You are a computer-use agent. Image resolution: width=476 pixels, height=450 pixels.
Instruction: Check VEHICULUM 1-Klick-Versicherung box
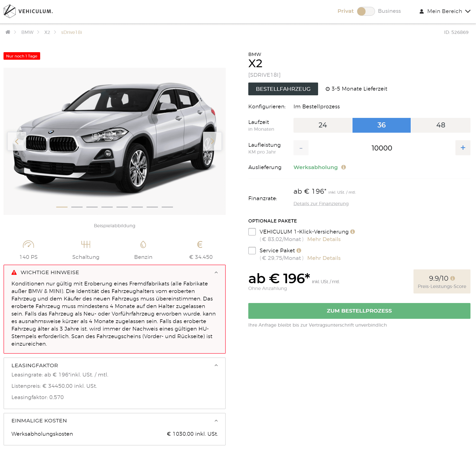tap(252, 232)
